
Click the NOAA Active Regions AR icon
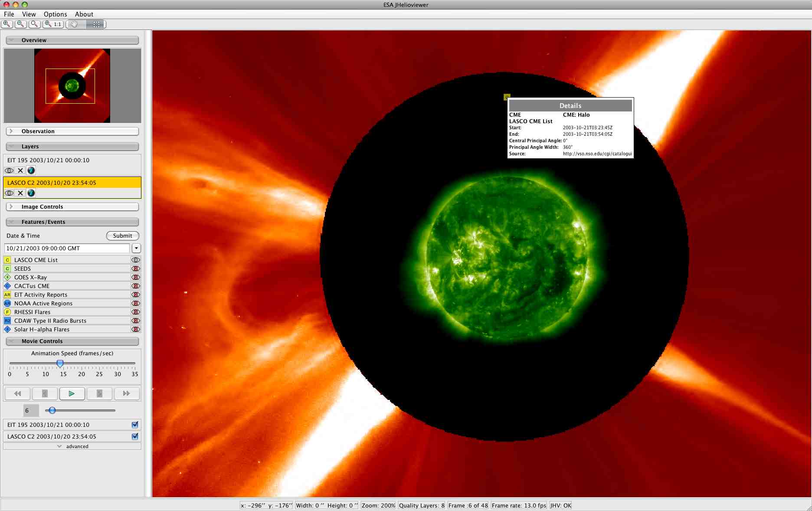pyautogui.click(x=7, y=303)
